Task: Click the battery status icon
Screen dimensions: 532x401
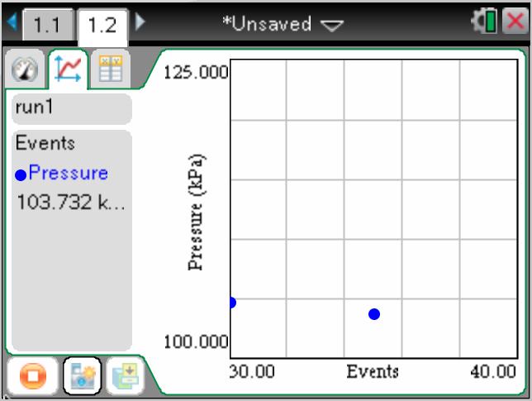Action: 500,22
